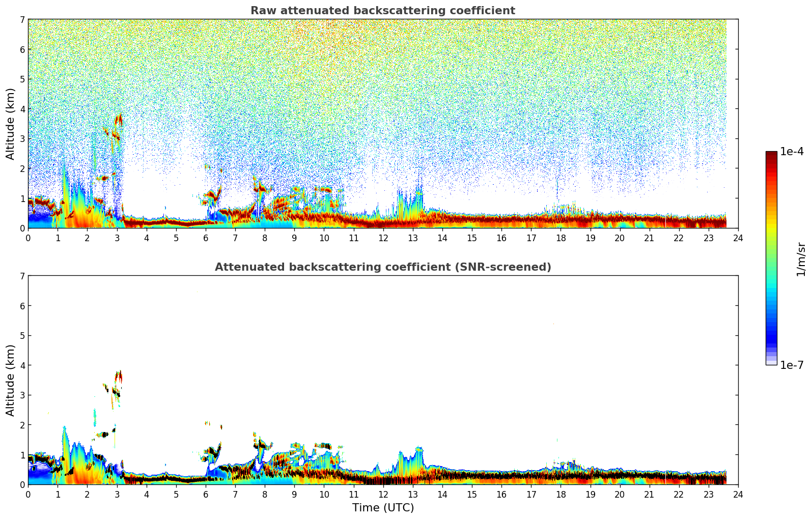Click the bottom plot's 'Altitude (km)' label
Screen dimensions: 812x519
(x=11, y=380)
